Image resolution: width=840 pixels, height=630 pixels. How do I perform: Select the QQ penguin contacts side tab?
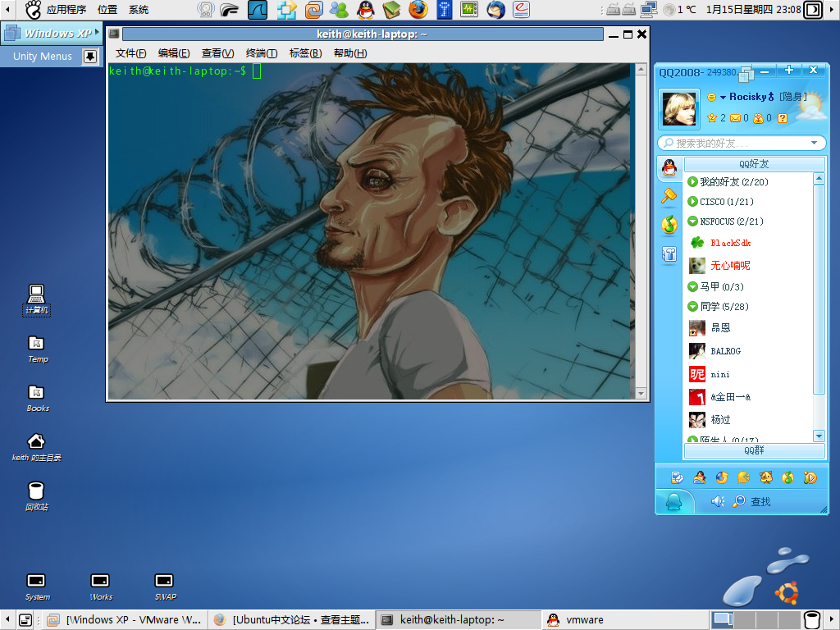(669, 168)
